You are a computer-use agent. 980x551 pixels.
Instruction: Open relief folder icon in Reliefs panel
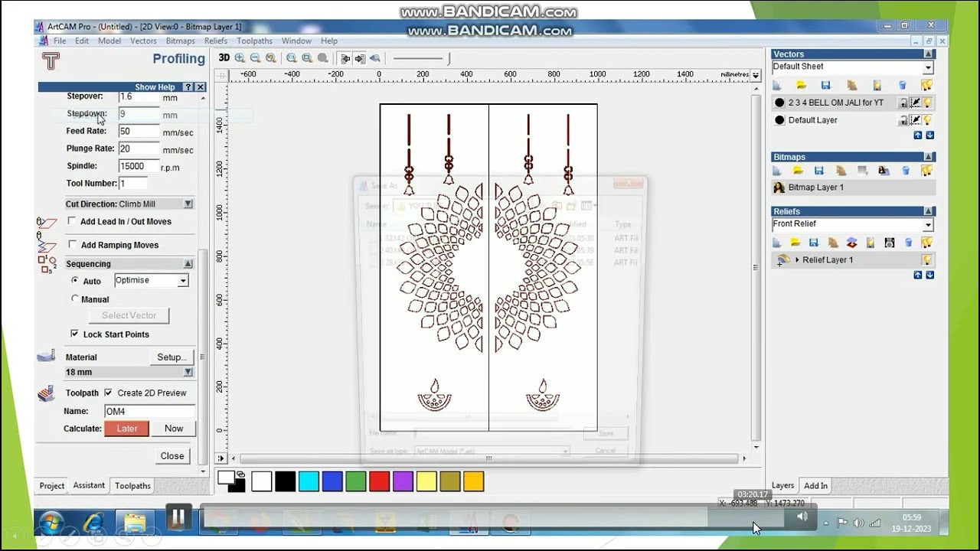(795, 243)
